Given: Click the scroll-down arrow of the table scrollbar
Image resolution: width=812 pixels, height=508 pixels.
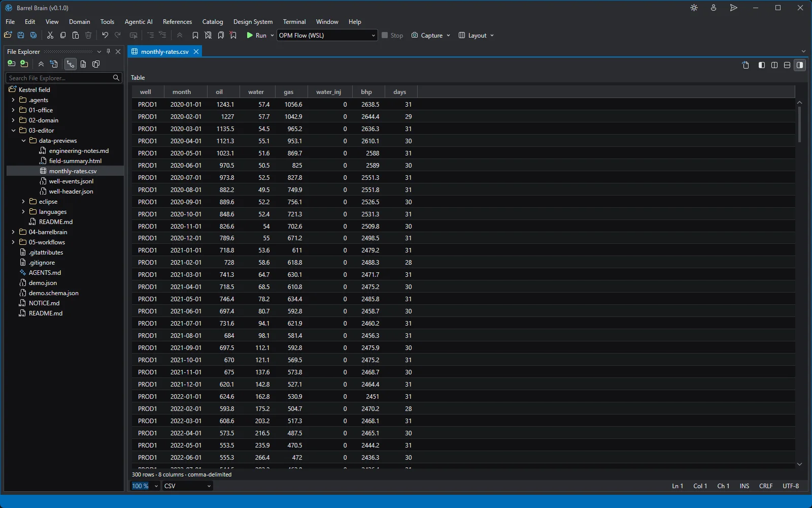Looking at the screenshot, I should [799, 464].
